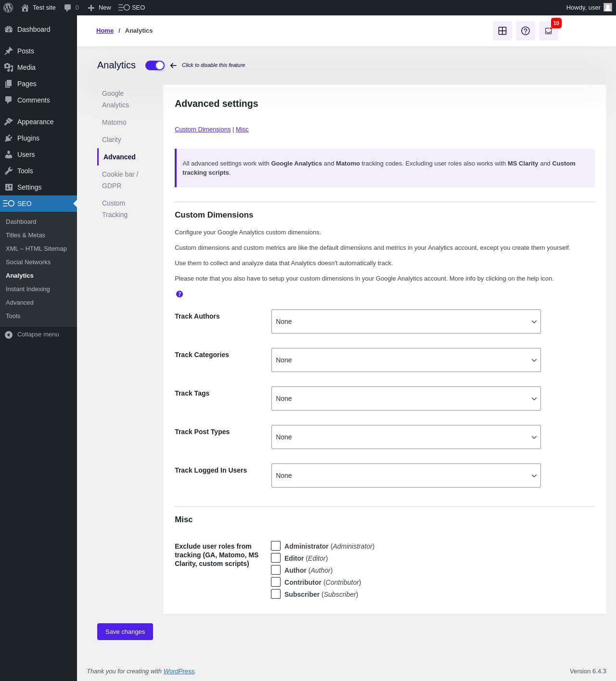Image resolution: width=616 pixels, height=681 pixels.
Task: Click the 'Click to disable this feature' hint
Action: click(213, 65)
